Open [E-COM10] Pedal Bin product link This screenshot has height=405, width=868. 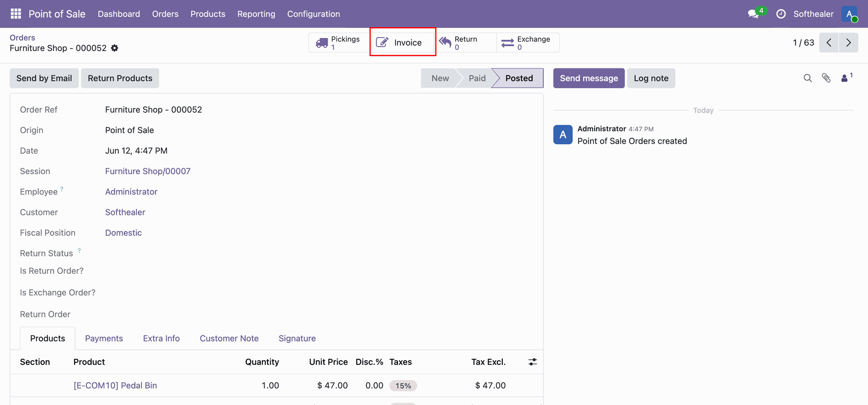(x=115, y=386)
